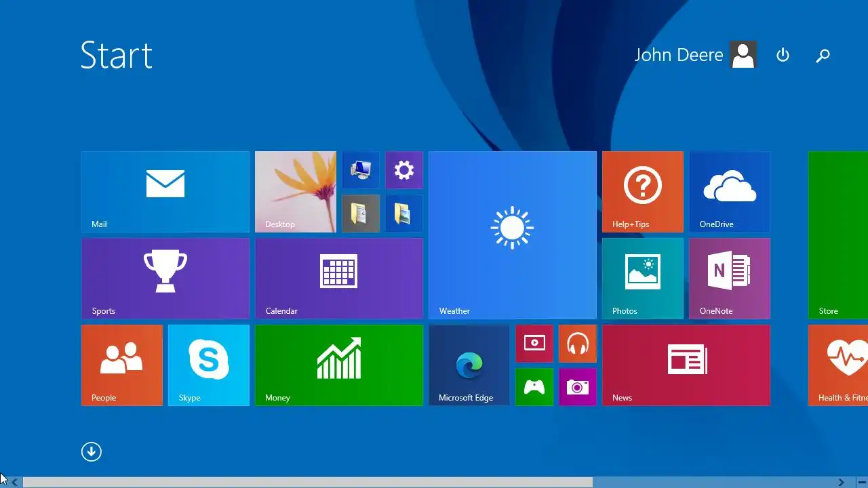Open the This PC computer tile
The width and height of the screenshot is (868, 488).
tap(361, 170)
